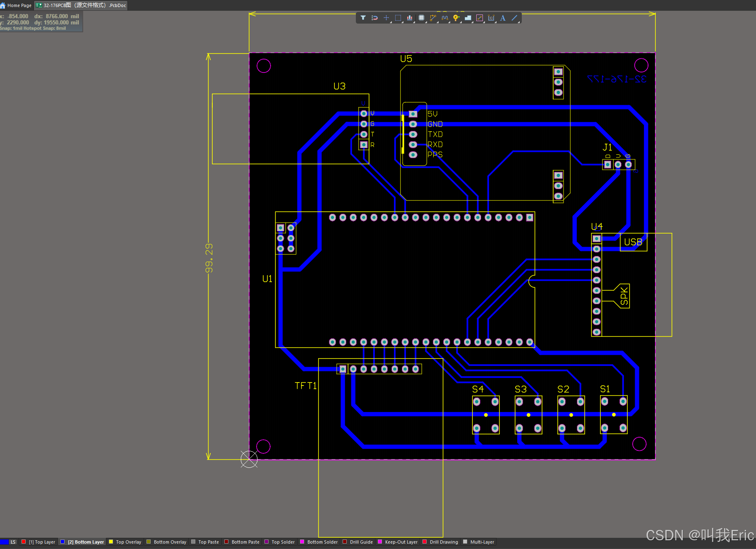The image size is (756, 549).
Task: Select the 32-176PCB .PcbDoc tab
Action: click(81, 5)
